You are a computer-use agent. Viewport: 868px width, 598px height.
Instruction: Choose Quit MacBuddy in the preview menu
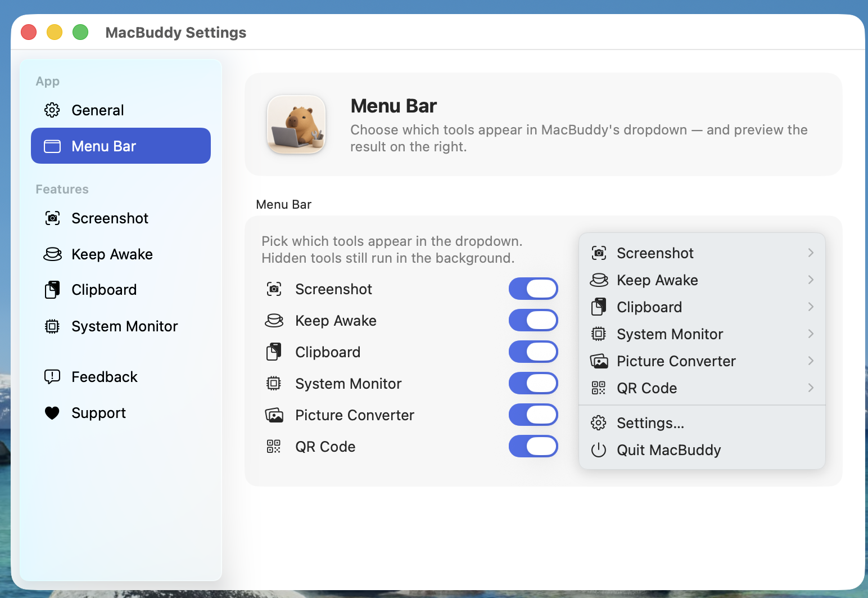pos(702,450)
